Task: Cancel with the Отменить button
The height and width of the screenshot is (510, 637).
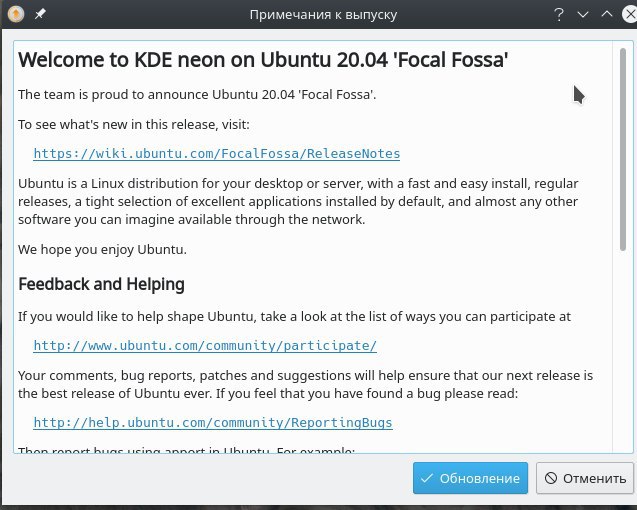Action: (585, 478)
